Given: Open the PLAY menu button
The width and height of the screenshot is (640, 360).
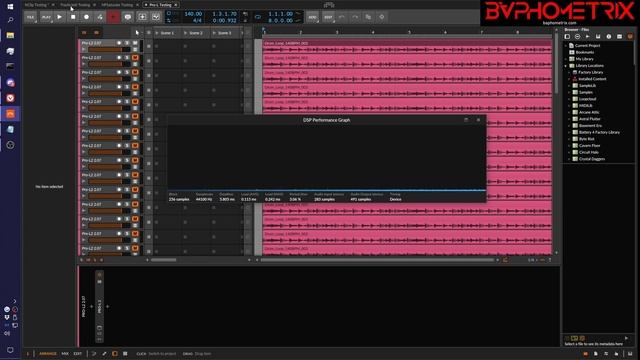Looking at the screenshot, I should click(x=46, y=17).
